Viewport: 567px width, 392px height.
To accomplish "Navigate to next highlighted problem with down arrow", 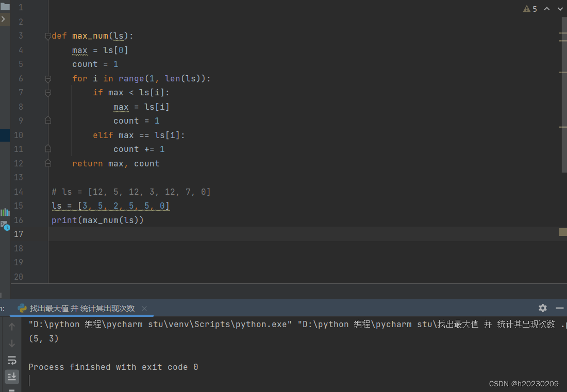I will 560,9.
